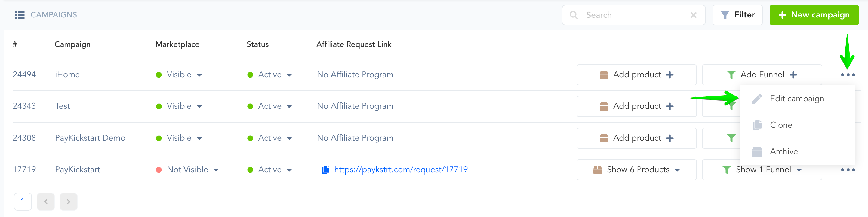The height and width of the screenshot is (217, 868).
Task: Select Edit campaign from context menu
Action: pyautogui.click(x=797, y=99)
